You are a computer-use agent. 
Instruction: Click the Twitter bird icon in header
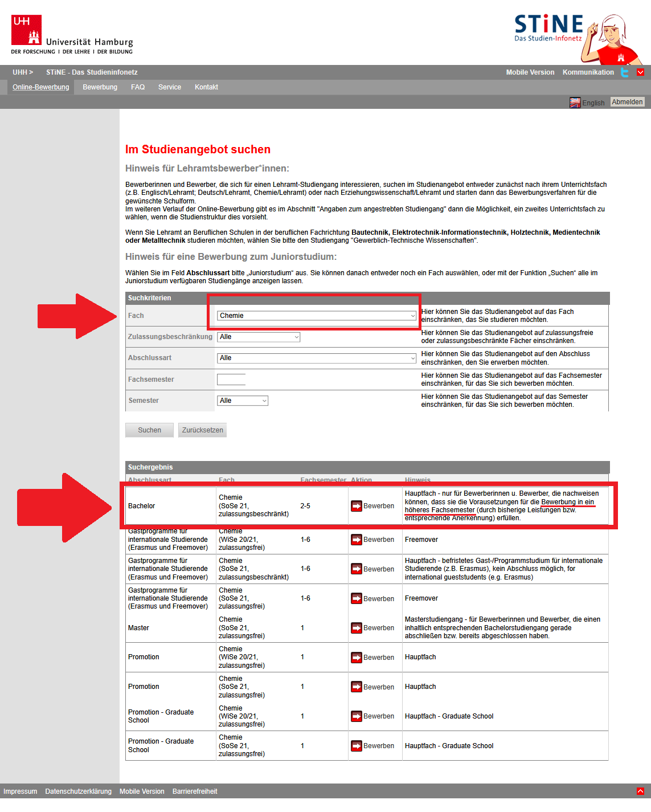click(625, 72)
